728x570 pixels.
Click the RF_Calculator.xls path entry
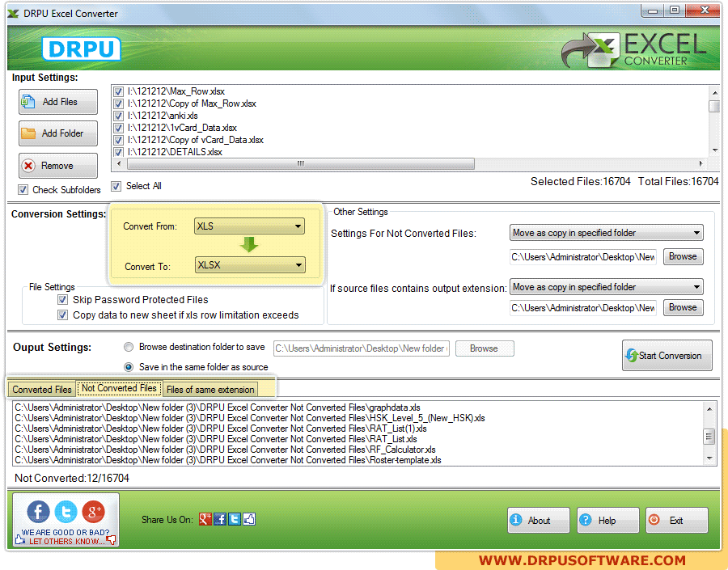point(225,450)
